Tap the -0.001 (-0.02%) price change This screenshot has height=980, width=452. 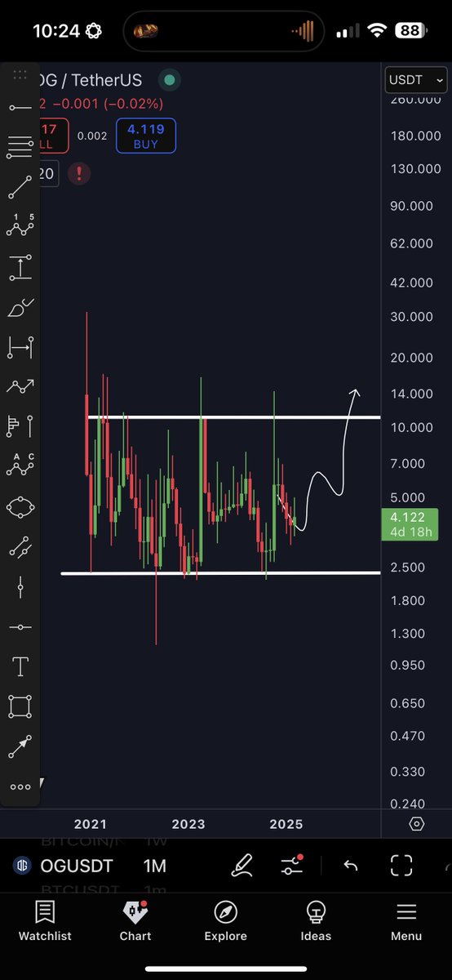tap(107, 105)
